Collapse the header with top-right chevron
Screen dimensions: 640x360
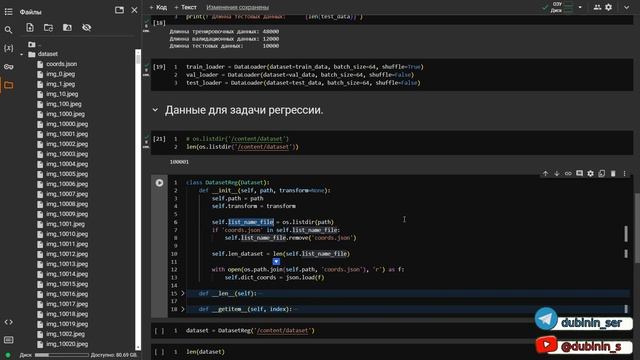pyautogui.click(x=627, y=7)
